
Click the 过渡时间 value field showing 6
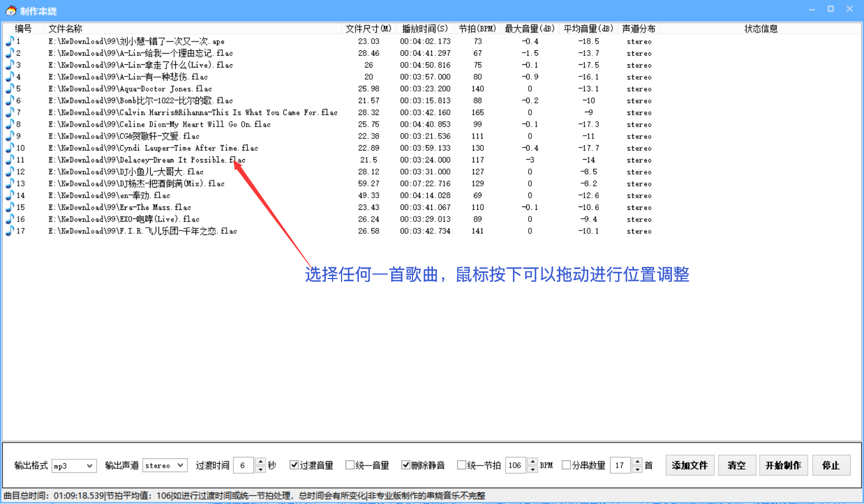pyautogui.click(x=244, y=465)
